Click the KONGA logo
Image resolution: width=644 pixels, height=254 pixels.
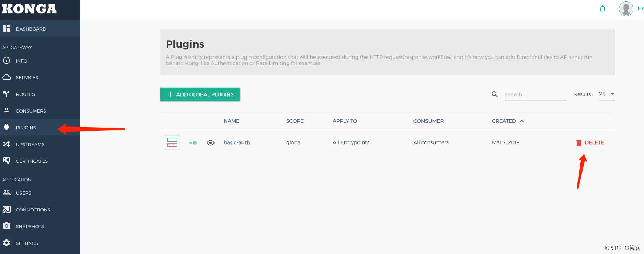pos(29,9)
